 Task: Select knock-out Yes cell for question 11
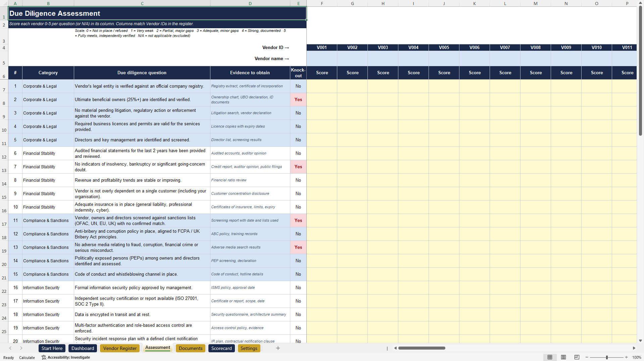[x=298, y=221]
